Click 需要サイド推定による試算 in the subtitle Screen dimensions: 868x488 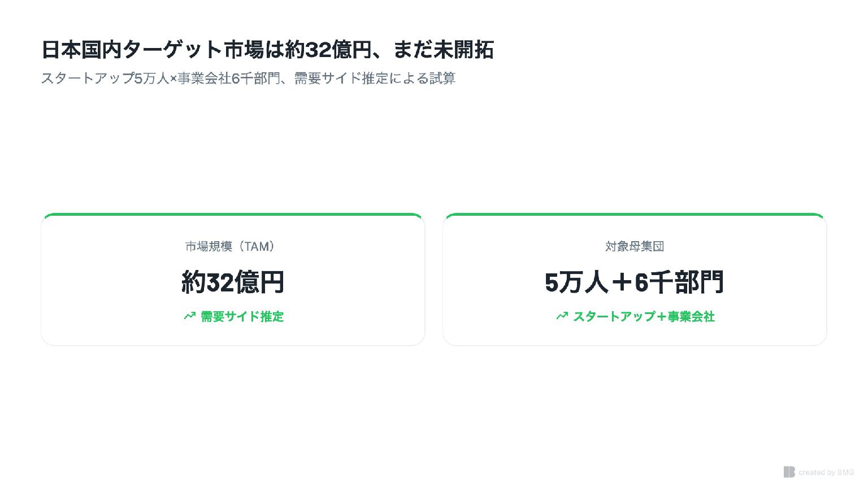pos(375,79)
